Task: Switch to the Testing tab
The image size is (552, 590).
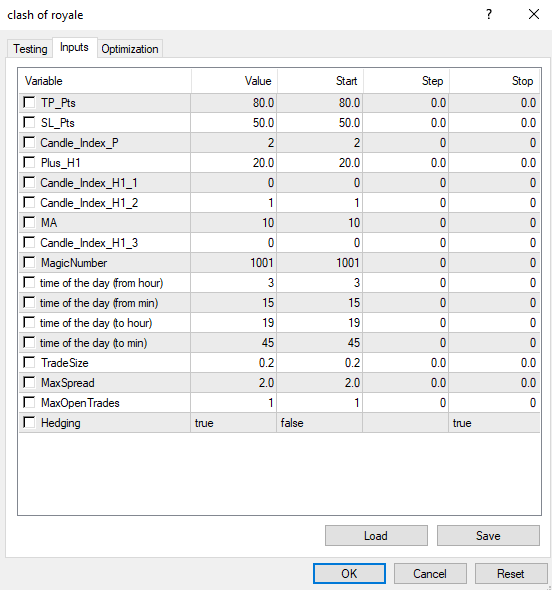Action: coord(30,49)
